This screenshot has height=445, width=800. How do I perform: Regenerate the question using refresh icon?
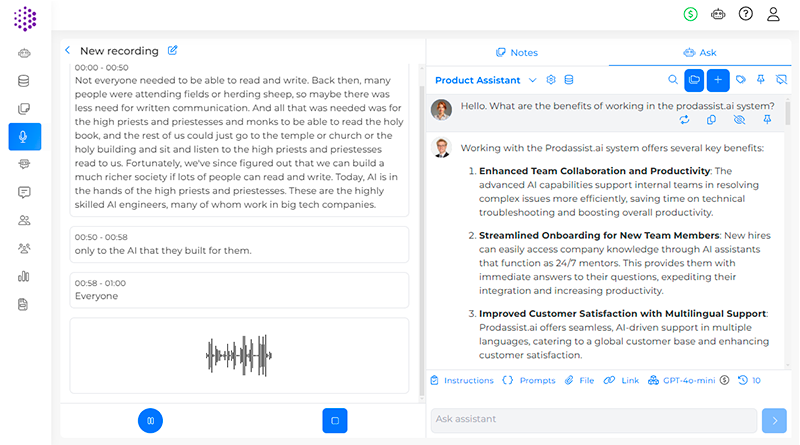coord(684,120)
